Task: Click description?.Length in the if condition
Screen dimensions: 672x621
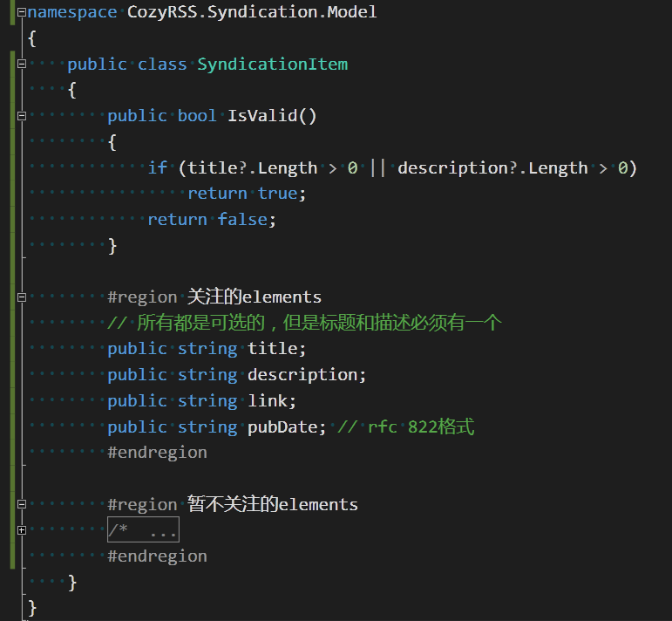Action: pyautogui.click(x=492, y=168)
